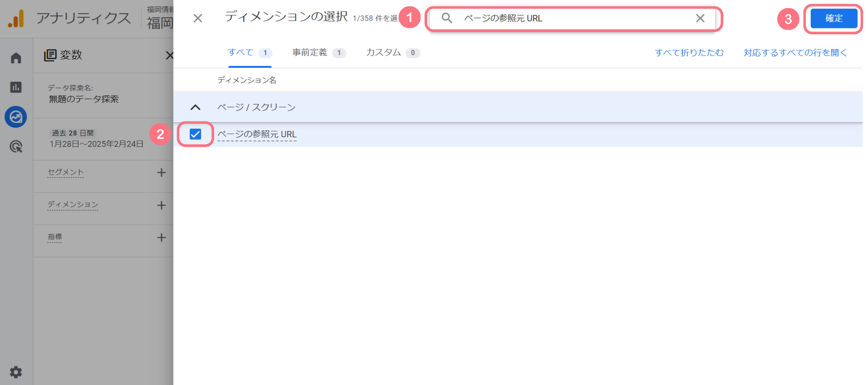This screenshot has height=385, width=868.
Task: Click 対応するすべての行を開く link
Action: point(795,53)
